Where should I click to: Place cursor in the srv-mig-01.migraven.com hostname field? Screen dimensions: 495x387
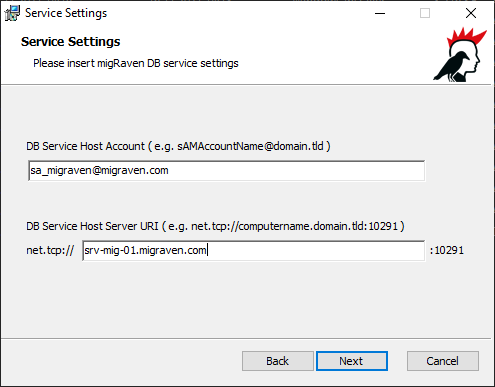(254, 250)
